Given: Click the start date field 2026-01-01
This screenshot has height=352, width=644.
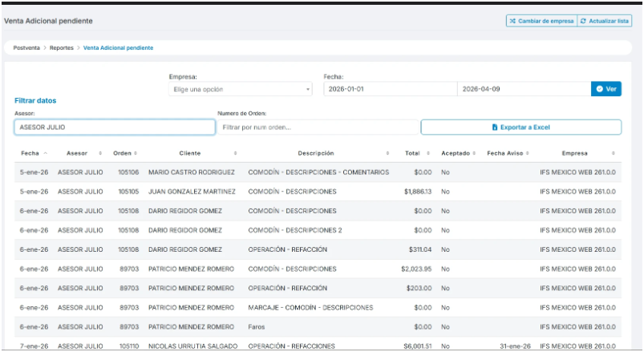Looking at the screenshot, I should [x=391, y=89].
